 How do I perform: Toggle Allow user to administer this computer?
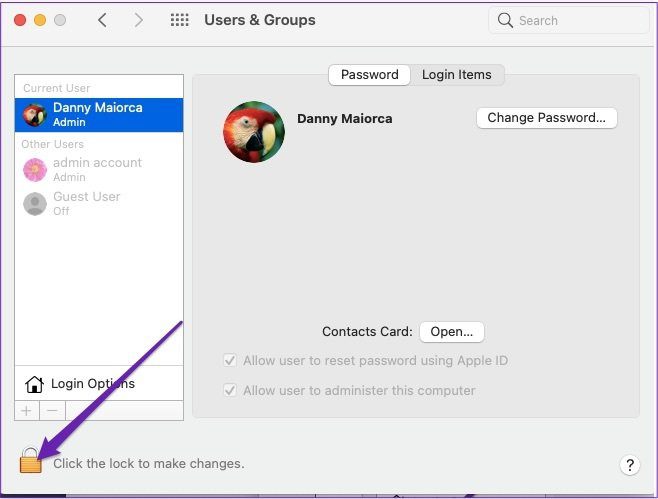pyautogui.click(x=230, y=390)
